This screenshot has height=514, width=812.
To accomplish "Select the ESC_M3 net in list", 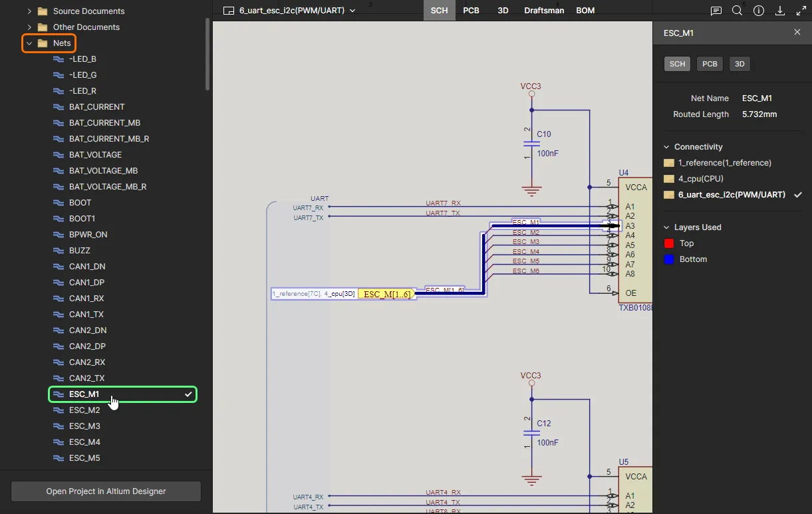I will coord(84,426).
